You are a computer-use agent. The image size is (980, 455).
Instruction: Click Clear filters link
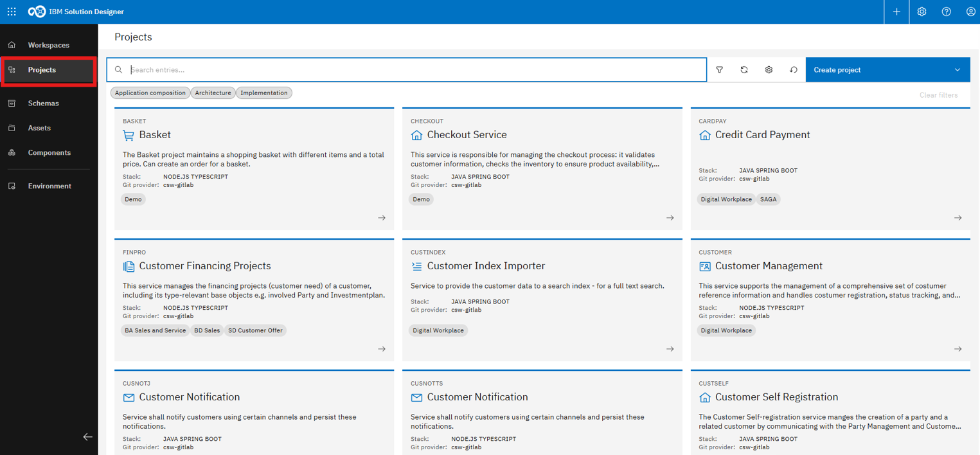pyautogui.click(x=938, y=95)
